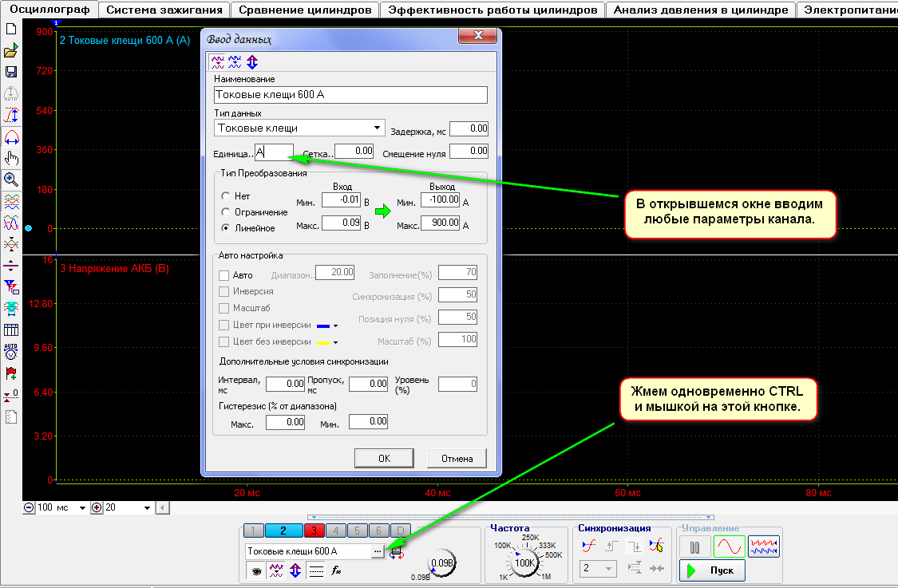The height and width of the screenshot is (588, 898).
Task: Click the separate waveforms layout icon
Action: click(x=11, y=202)
